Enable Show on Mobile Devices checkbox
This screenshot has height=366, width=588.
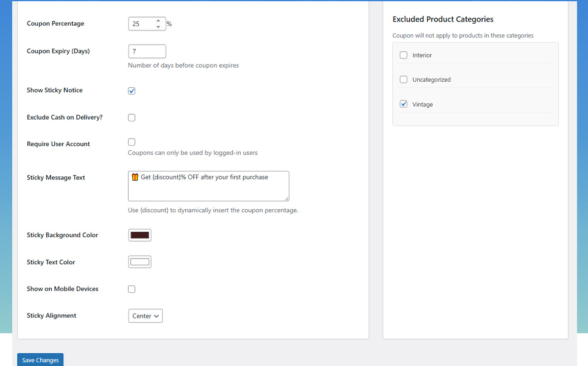tap(132, 289)
